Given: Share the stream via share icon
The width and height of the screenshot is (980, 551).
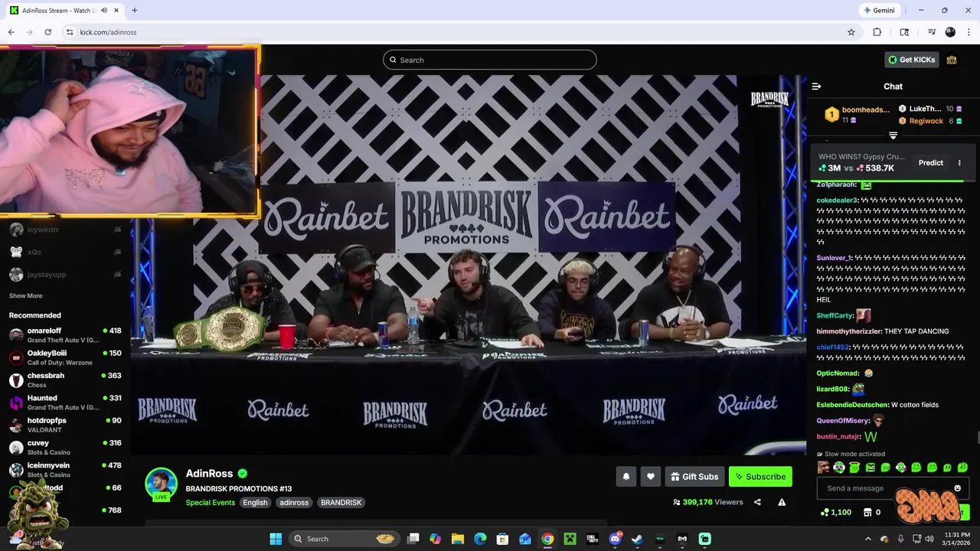Looking at the screenshot, I should coord(757,502).
